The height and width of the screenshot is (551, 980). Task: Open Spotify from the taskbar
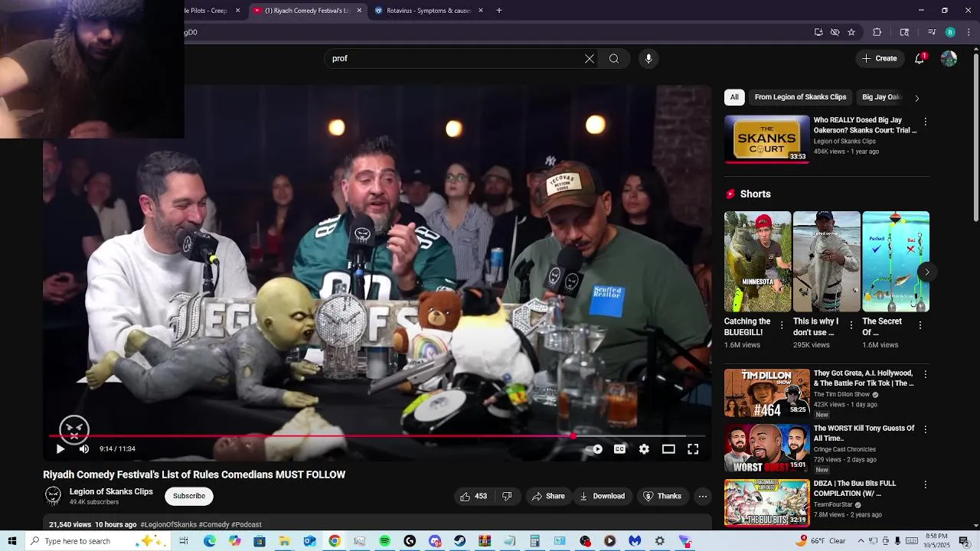pyautogui.click(x=385, y=541)
